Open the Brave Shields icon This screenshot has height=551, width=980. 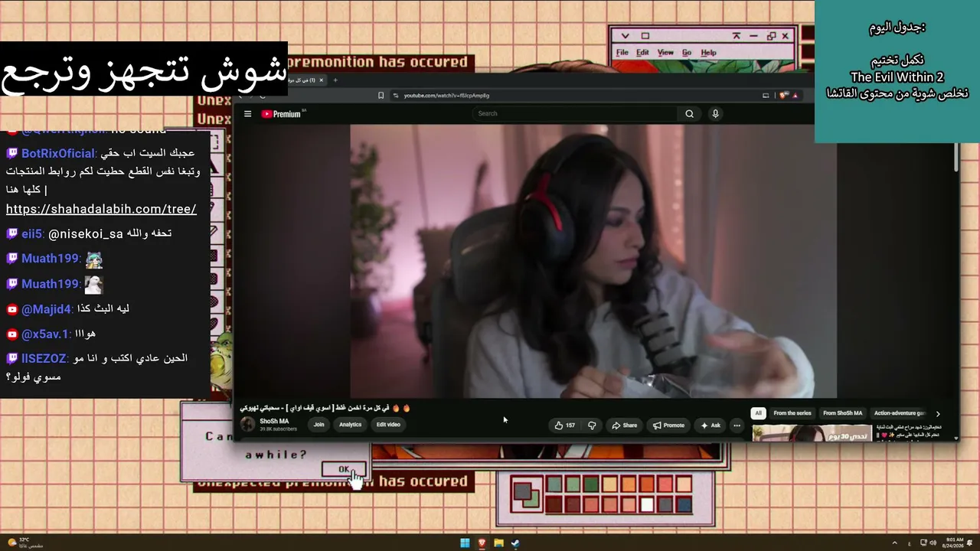coord(783,96)
